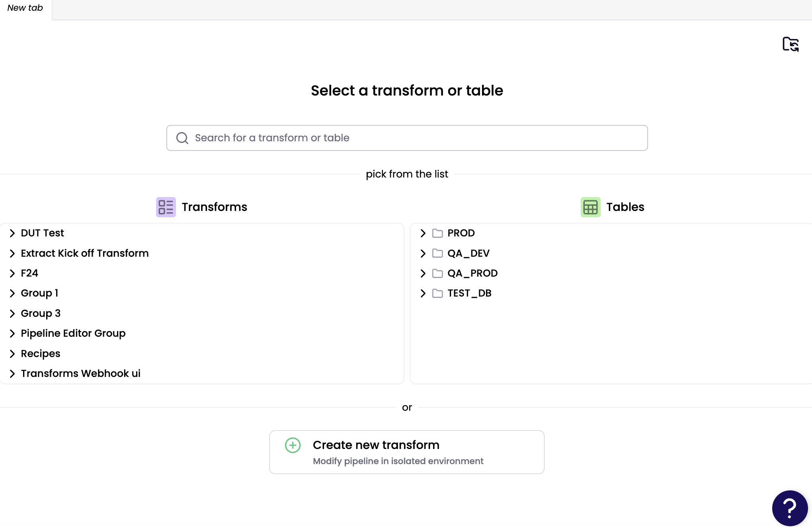The image size is (812, 527).
Task: Open the Transforms Webhook ui item
Action: [x=80, y=374]
